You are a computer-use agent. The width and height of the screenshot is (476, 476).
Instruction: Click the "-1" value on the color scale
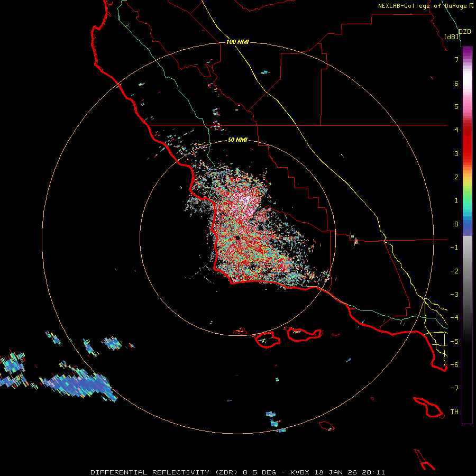[454, 248]
